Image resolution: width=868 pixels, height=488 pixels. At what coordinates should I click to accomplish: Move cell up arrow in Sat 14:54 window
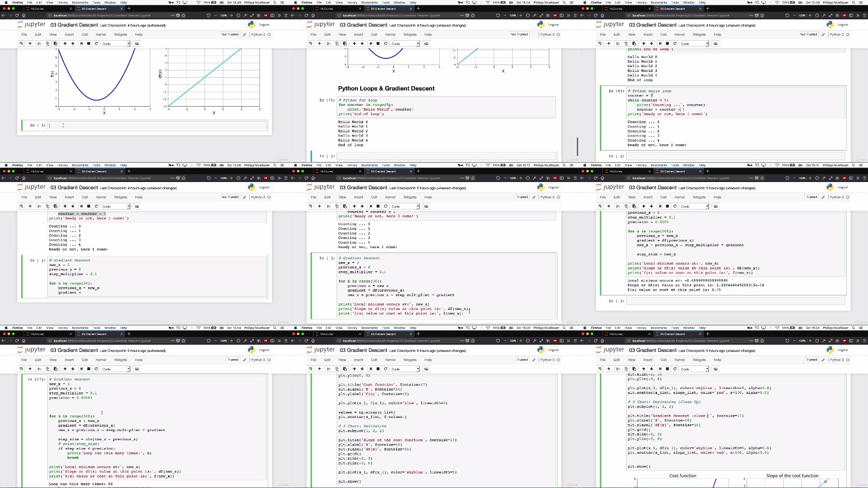(354, 43)
